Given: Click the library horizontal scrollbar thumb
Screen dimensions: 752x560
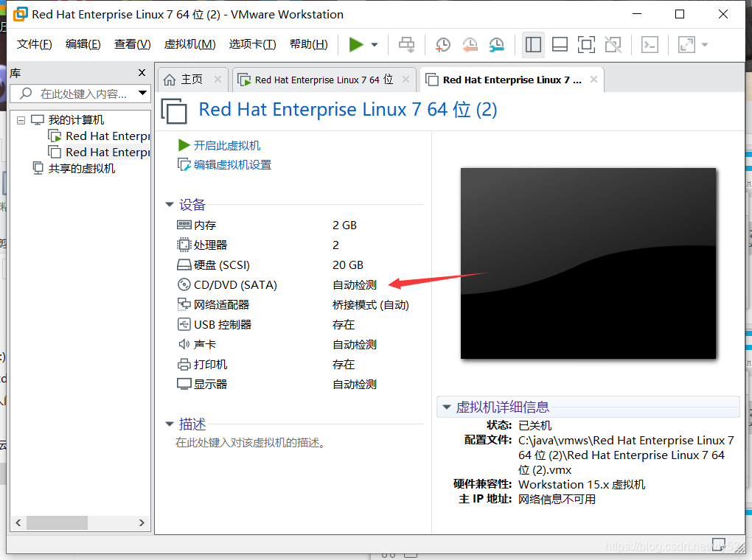Looking at the screenshot, I should click(57, 522).
